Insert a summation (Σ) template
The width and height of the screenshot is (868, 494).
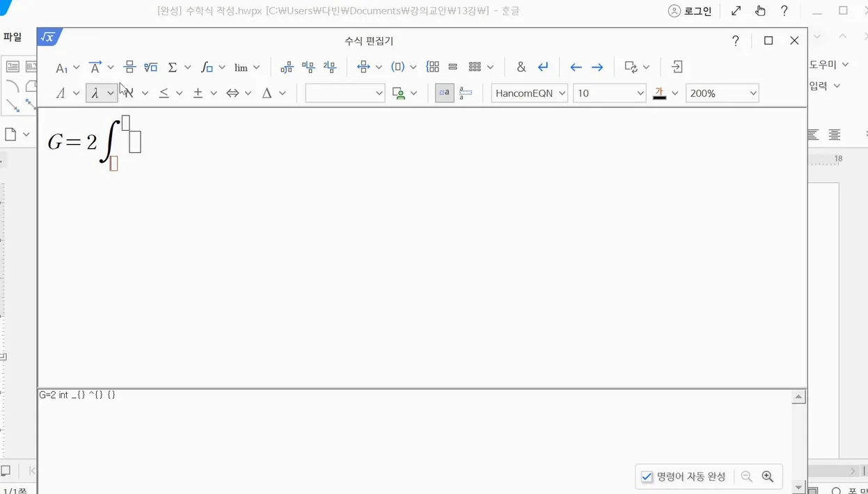173,67
